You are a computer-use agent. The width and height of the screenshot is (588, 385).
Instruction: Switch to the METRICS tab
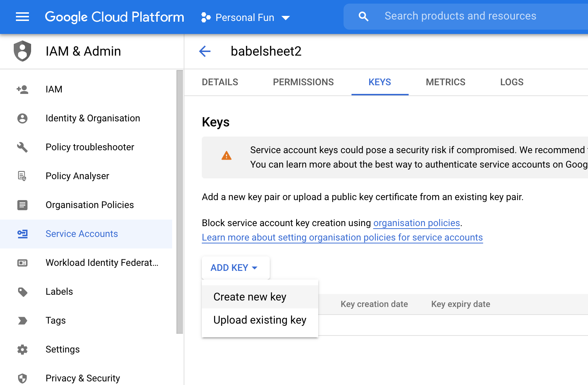click(x=445, y=82)
